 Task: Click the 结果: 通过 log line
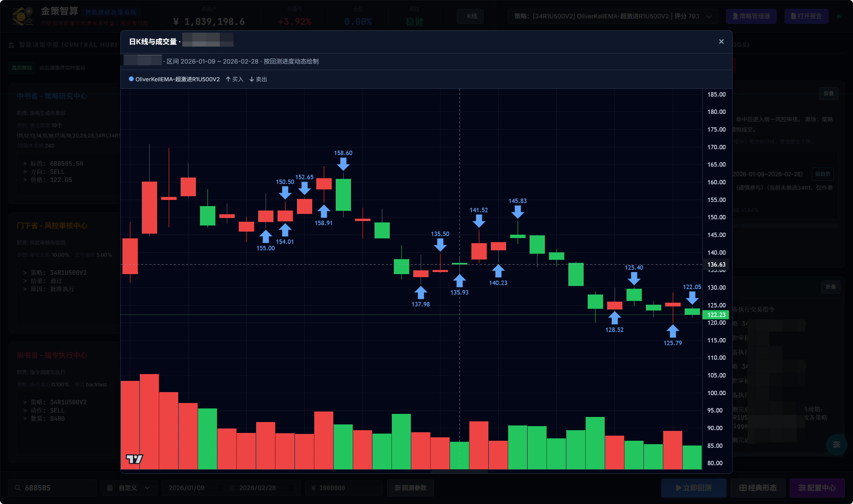point(43,281)
